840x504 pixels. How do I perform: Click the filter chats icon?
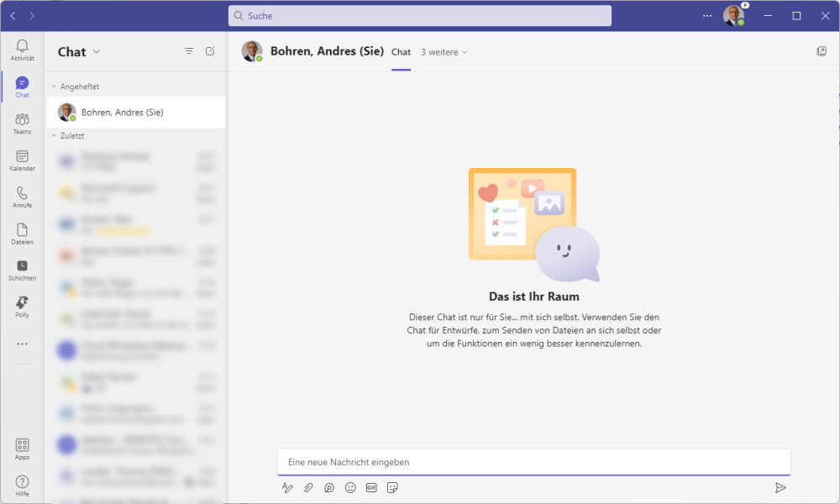[x=189, y=51]
